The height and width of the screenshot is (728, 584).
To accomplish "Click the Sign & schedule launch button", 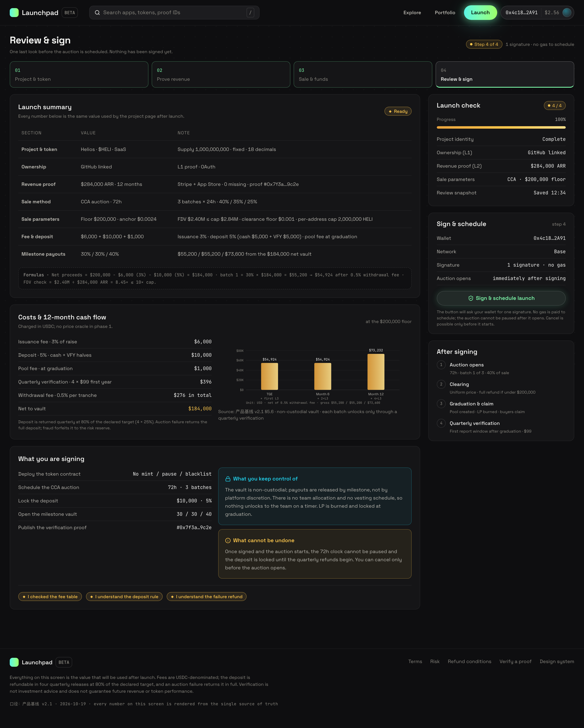I will (x=501, y=298).
